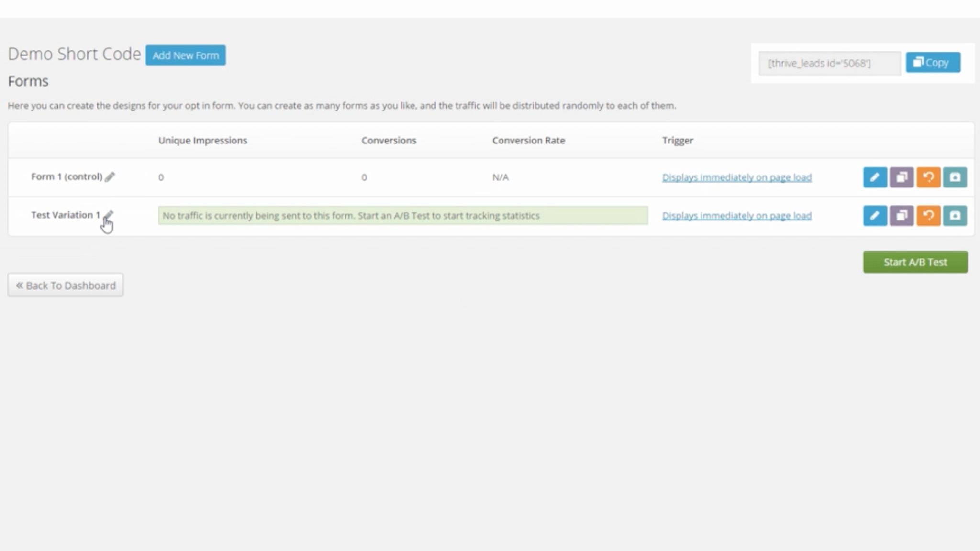Click the thrive_leads shortcode text field
Image resolution: width=980 pixels, height=551 pixels.
tap(829, 63)
